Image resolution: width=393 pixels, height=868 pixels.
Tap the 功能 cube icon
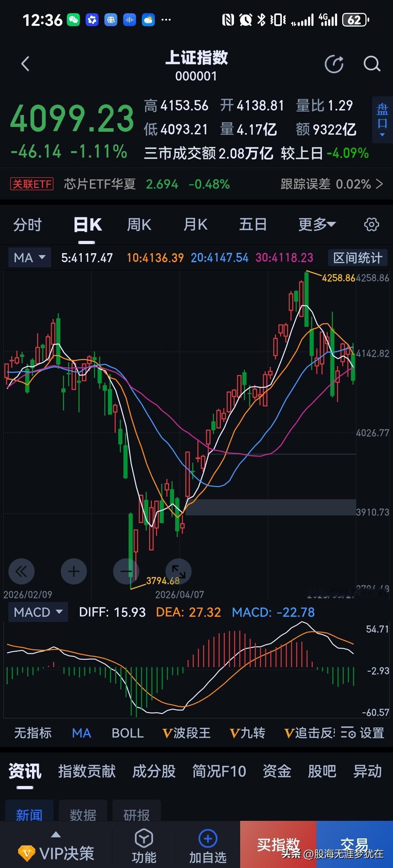coord(144,838)
